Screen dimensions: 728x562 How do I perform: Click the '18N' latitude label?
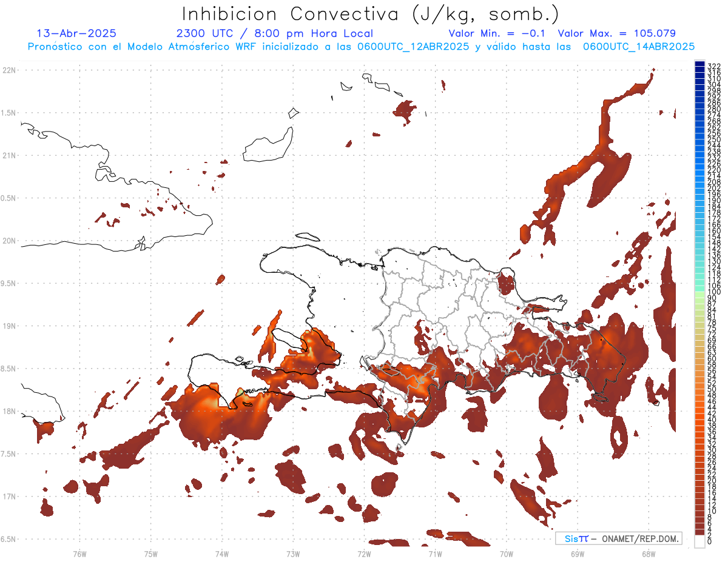8,411
